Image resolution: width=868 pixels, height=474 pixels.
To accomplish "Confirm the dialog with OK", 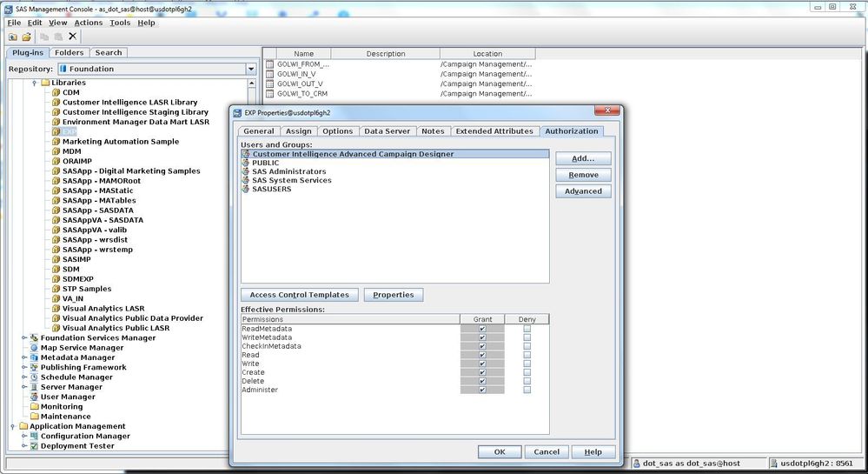I will 500,452.
